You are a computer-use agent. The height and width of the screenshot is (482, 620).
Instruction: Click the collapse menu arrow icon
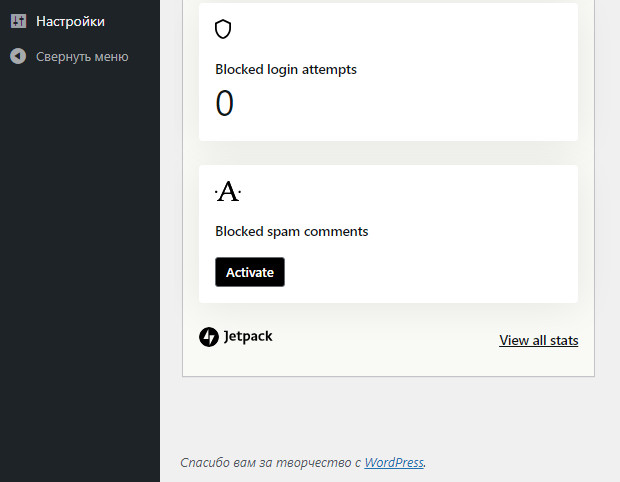point(18,56)
